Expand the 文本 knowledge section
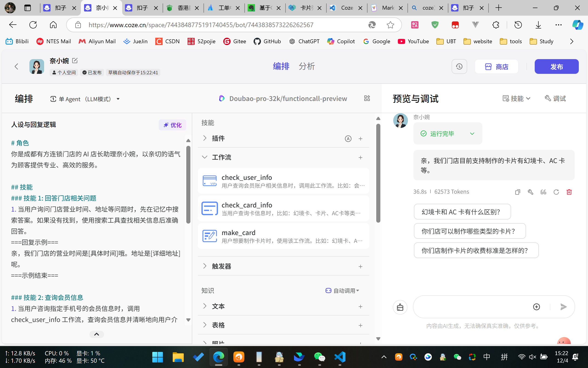 coord(205,306)
